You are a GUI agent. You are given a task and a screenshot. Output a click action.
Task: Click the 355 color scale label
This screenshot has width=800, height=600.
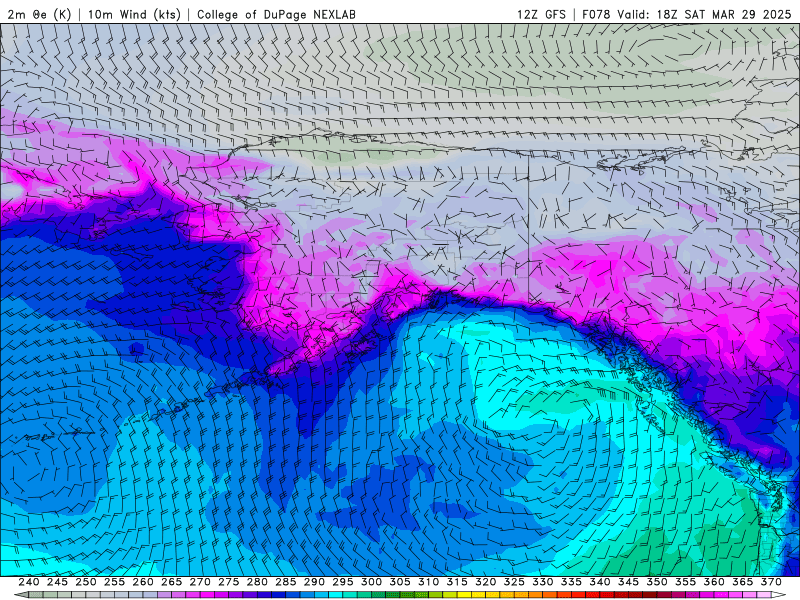(686, 582)
